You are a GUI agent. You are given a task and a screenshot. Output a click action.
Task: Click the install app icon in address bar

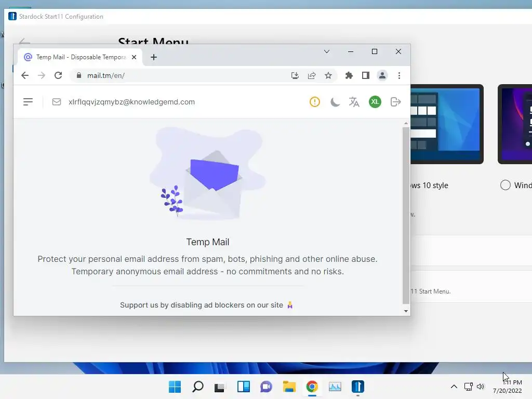[x=295, y=75]
